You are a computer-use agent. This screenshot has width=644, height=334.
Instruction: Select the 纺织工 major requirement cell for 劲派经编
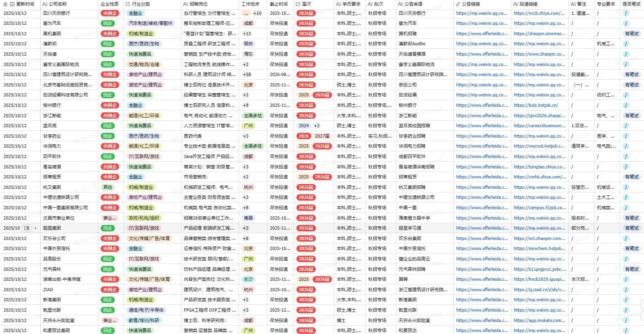pyautogui.click(x=607, y=95)
